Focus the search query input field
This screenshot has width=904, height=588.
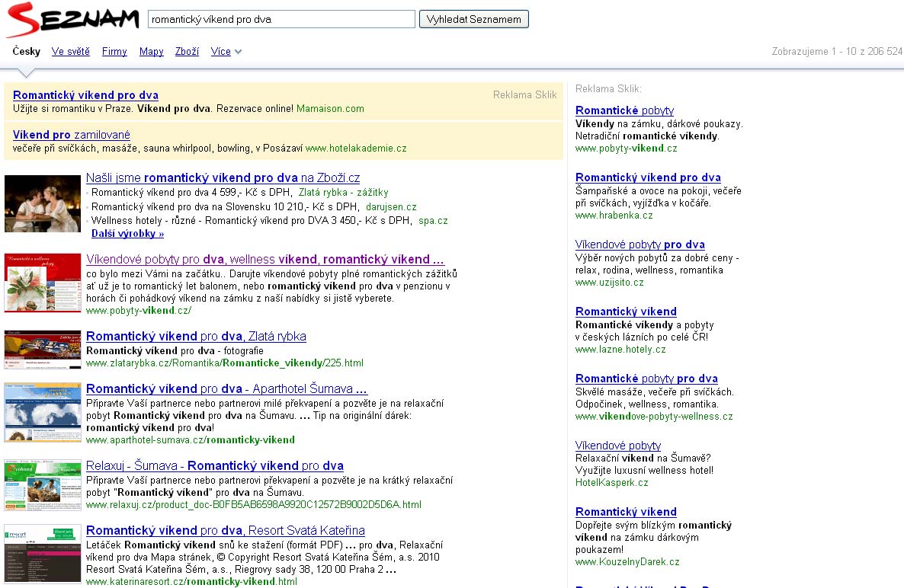(281, 19)
